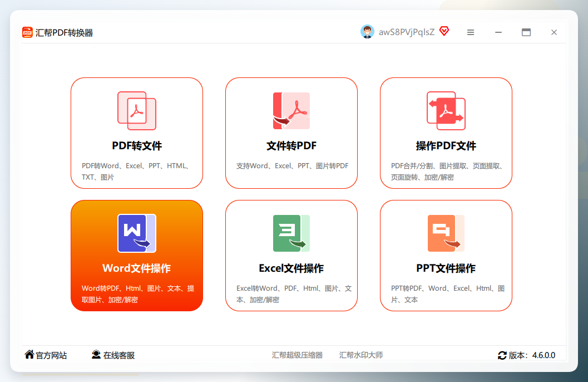Click description 支持Word、Excel、PPT、图片转PDF
588x382 pixels.
(292, 166)
